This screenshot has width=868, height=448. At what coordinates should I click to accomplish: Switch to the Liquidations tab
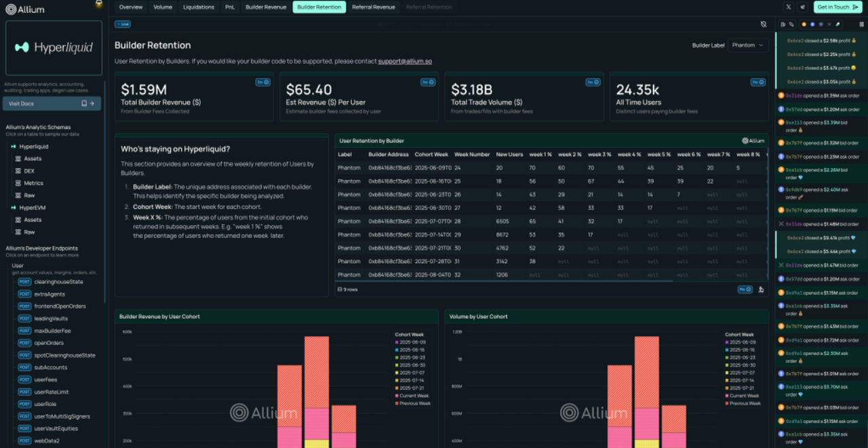click(x=199, y=7)
